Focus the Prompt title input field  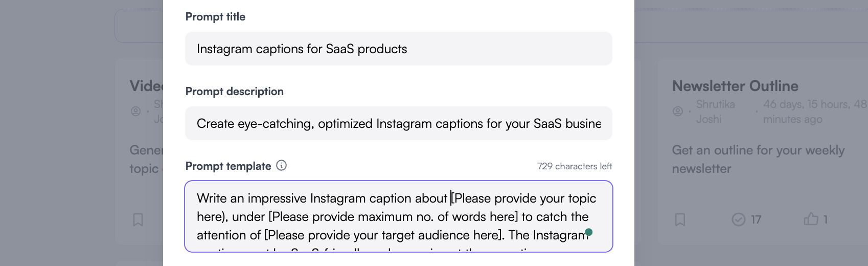coord(398,49)
